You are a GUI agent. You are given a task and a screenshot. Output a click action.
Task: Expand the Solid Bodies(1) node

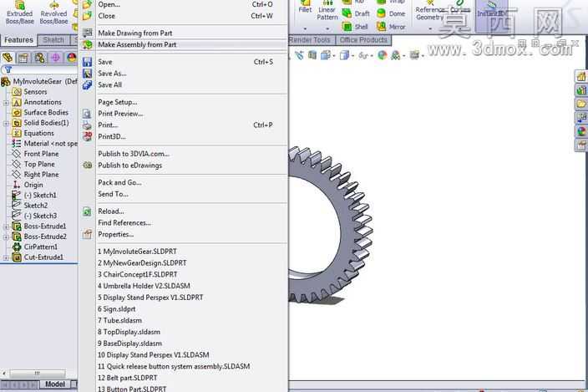6,123
